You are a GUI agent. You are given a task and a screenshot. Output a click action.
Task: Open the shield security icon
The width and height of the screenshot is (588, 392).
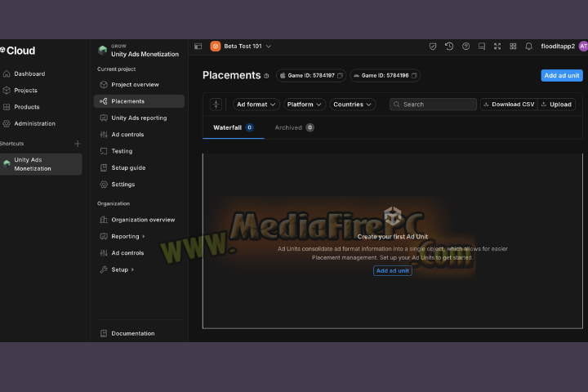[x=433, y=46]
